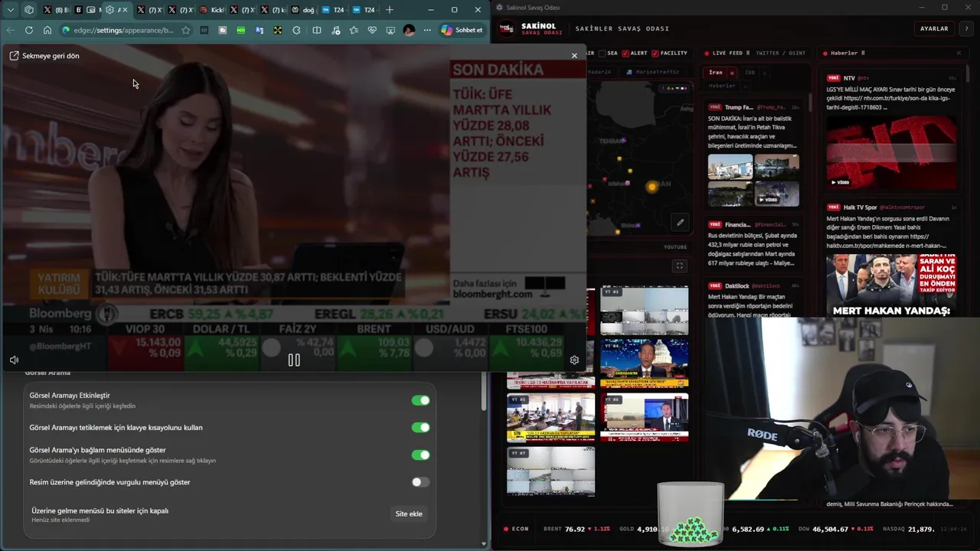Image resolution: width=980 pixels, height=551 pixels.
Task: Add the page to favorites star
Action: (185, 30)
